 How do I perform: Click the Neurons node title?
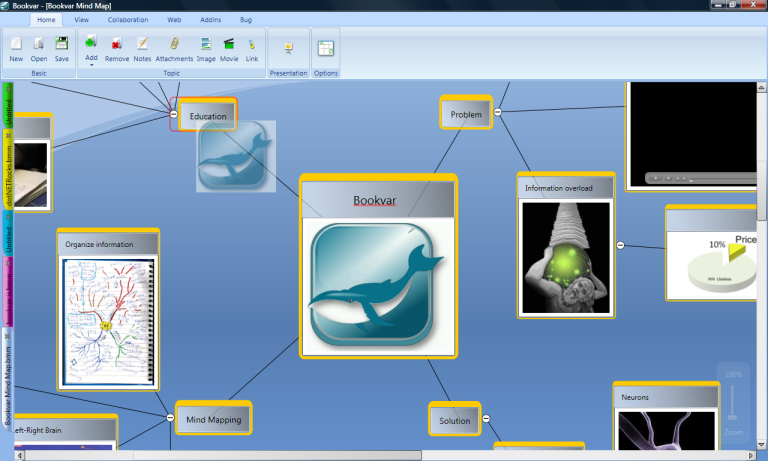coord(635,397)
